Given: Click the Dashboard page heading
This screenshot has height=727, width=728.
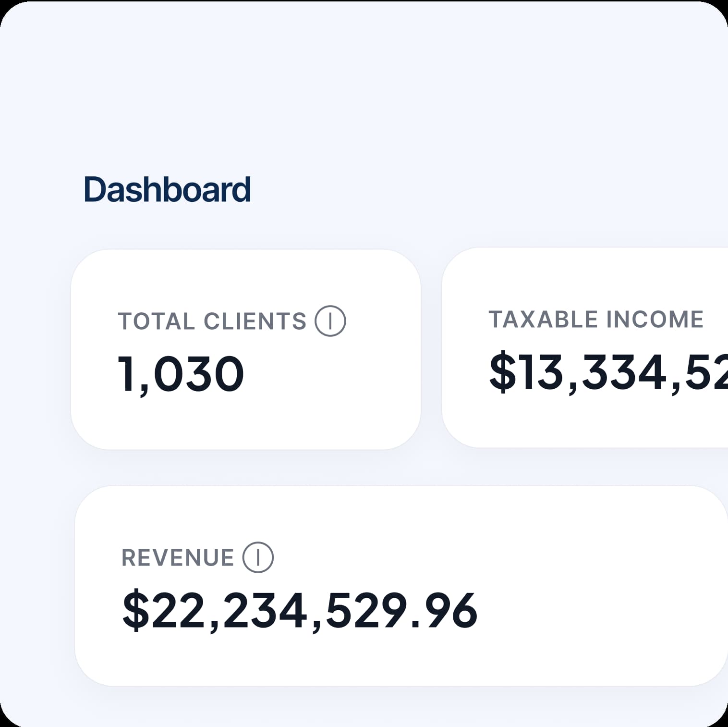Looking at the screenshot, I should pyautogui.click(x=167, y=189).
